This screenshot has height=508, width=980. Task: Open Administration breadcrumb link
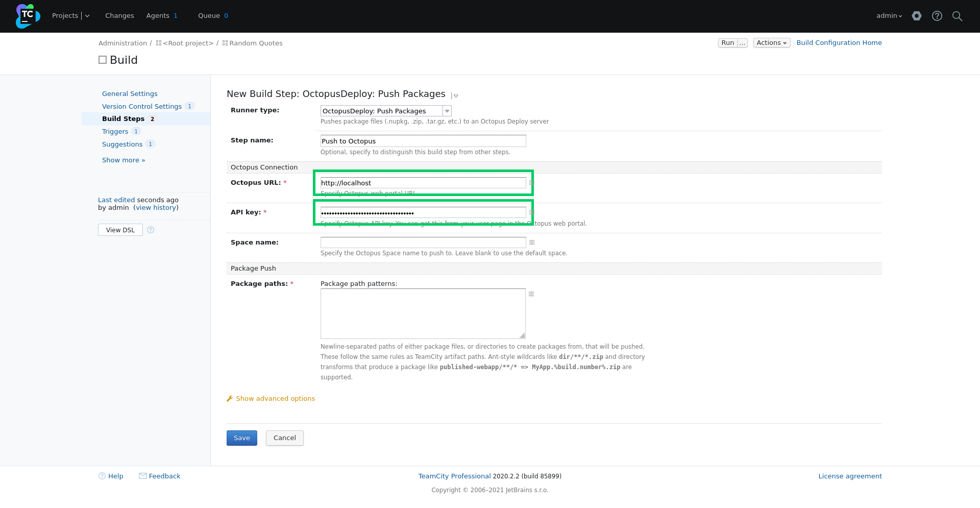122,43
